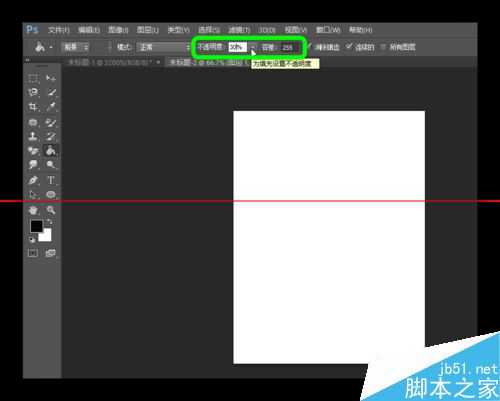Click the 不透明度 opacity value field
This screenshot has height=401, width=500.
tap(238, 47)
